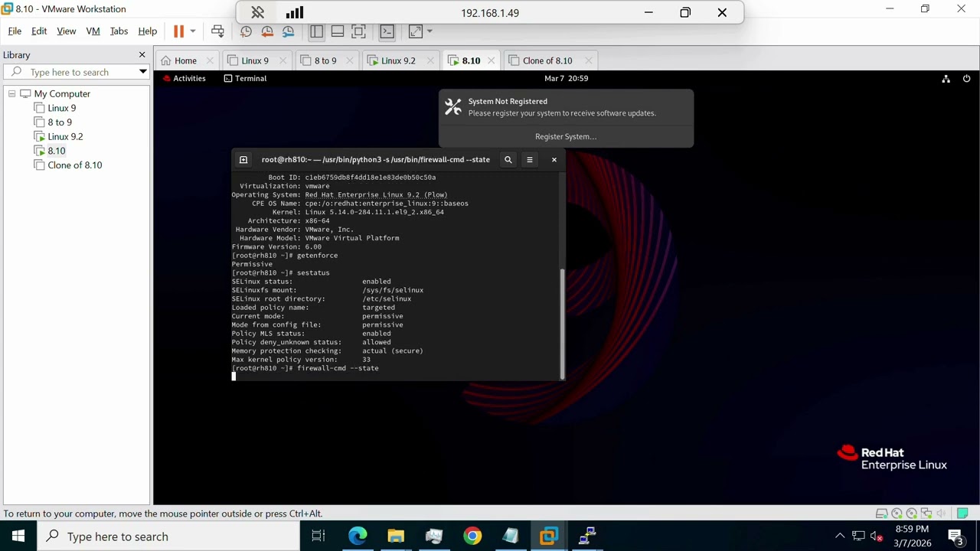This screenshot has width=980, height=551.
Task: Switch to the Linux 9.2 tab
Action: click(x=397, y=60)
